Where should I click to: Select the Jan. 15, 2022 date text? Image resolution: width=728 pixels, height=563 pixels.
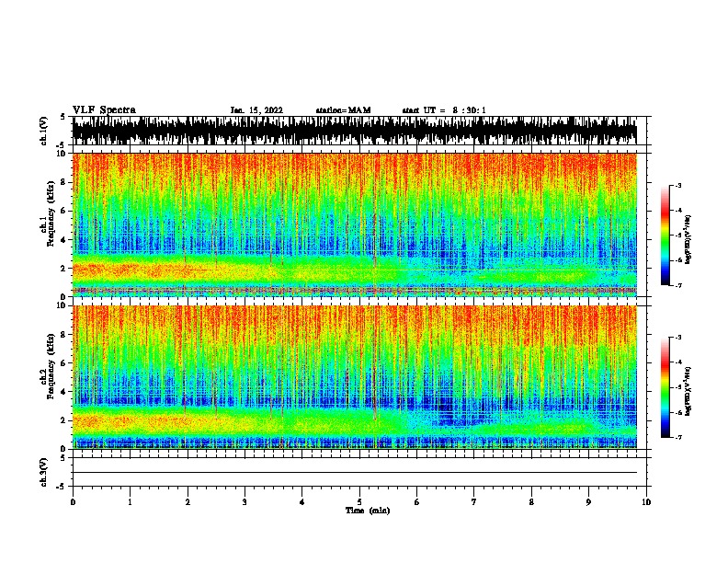click(256, 110)
